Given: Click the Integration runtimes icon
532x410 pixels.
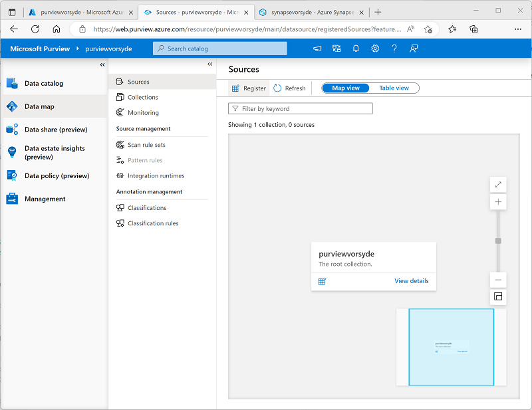Looking at the screenshot, I should [x=120, y=175].
